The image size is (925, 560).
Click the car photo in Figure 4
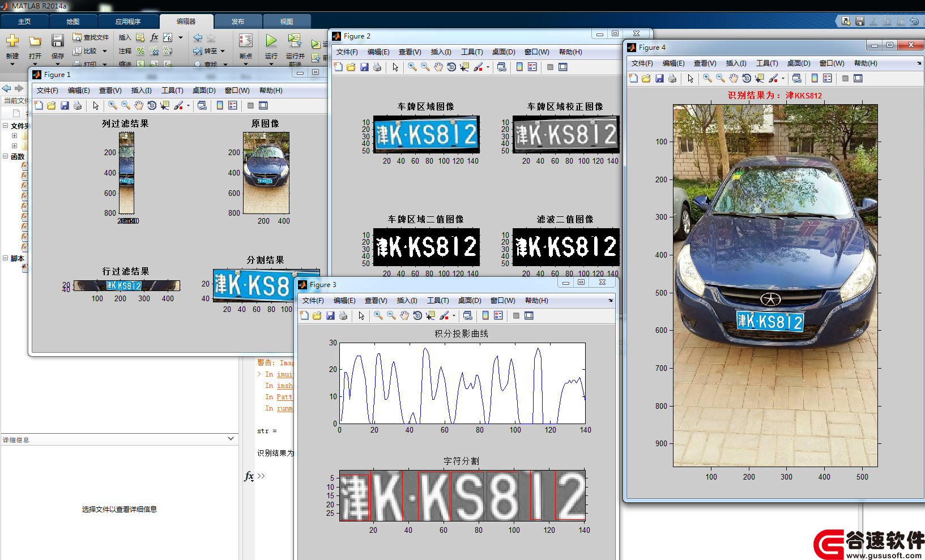[775, 285]
